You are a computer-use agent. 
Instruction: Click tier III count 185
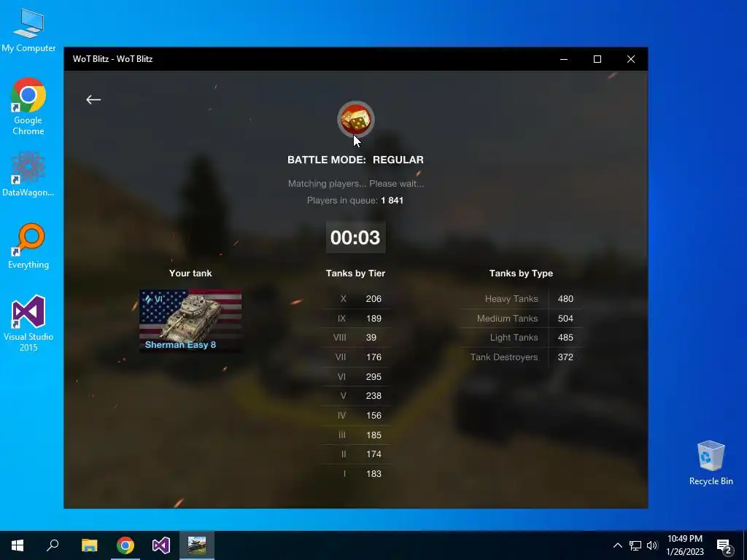[373, 435]
